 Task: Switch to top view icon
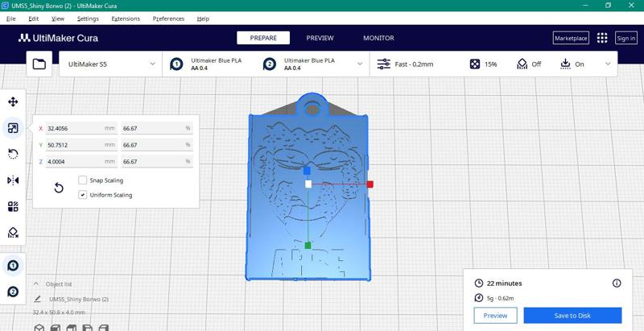point(72,328)
